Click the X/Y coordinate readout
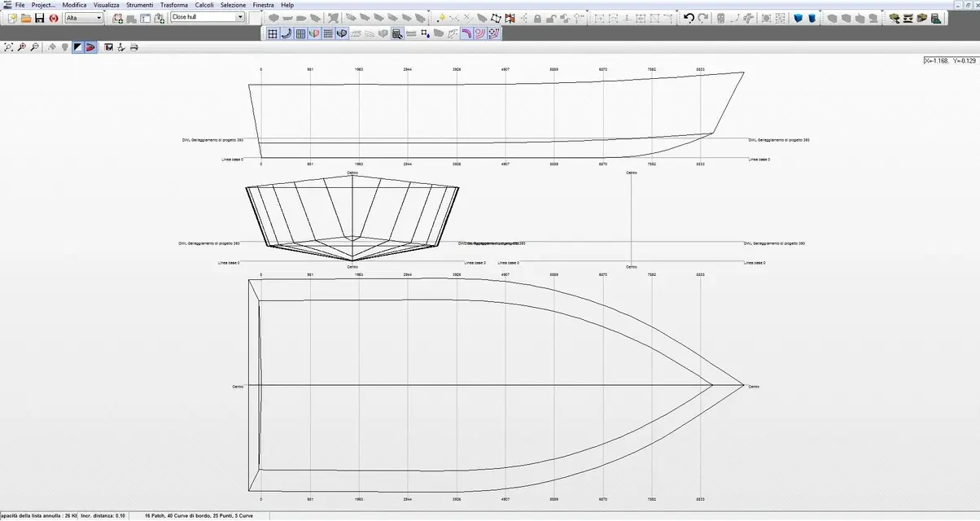The height and width of the screenshot is (521, 980). [951, 61]
